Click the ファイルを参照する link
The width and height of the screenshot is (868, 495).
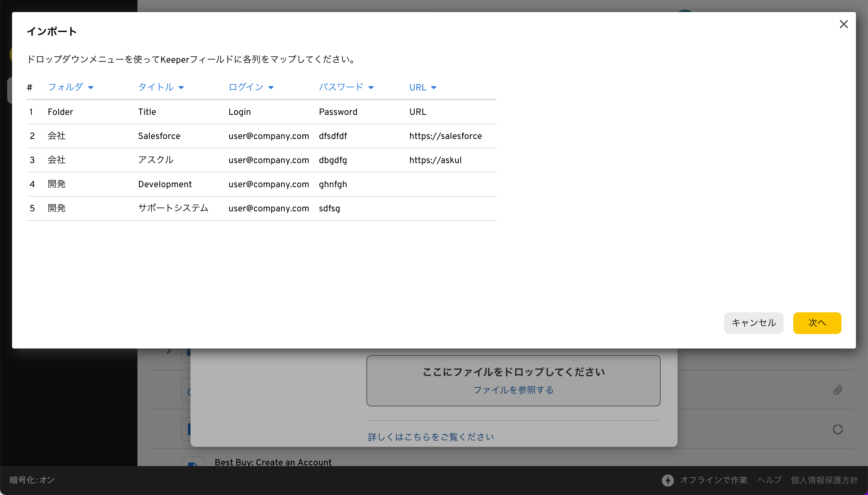tap(513, 390)
